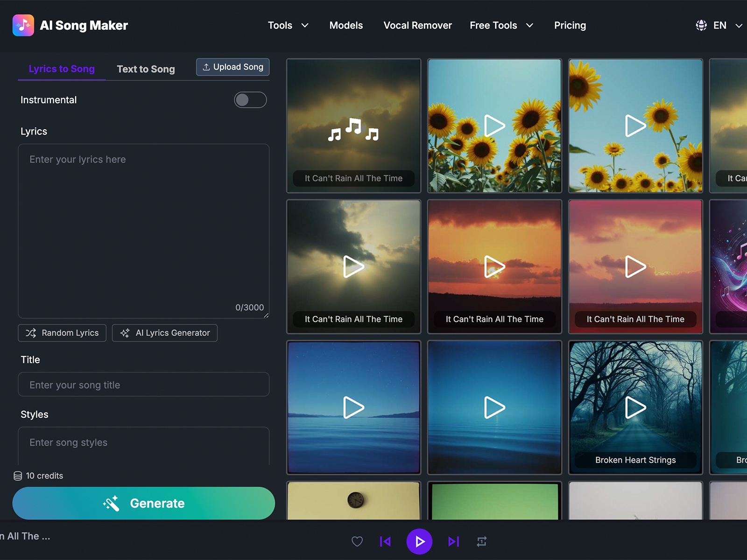Click the Upload Song icon

[x=206, y=67]
